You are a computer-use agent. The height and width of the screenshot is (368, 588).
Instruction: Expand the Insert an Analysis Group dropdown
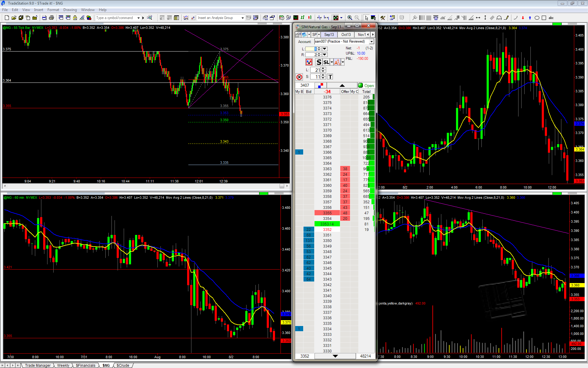[243, 18]
